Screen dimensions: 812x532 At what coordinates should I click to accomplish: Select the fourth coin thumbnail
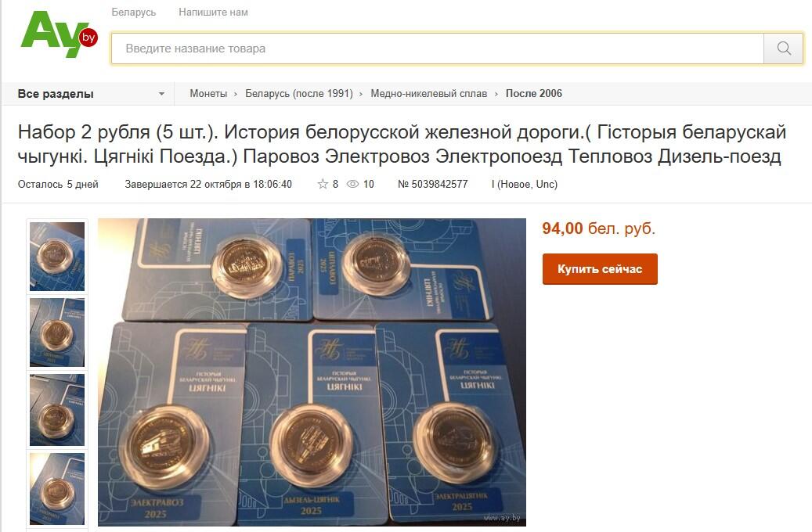(x=57, y=488)
